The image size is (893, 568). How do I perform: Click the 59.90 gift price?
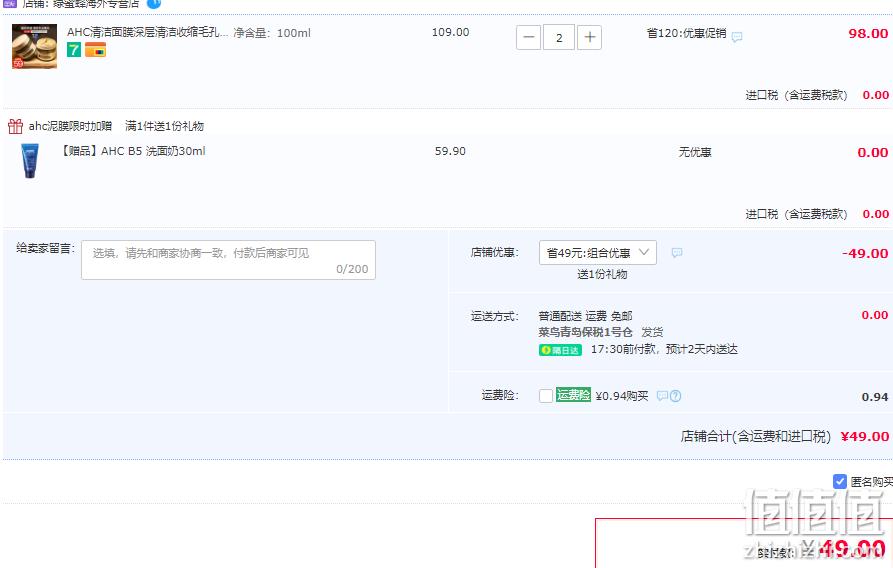(450, 152)
